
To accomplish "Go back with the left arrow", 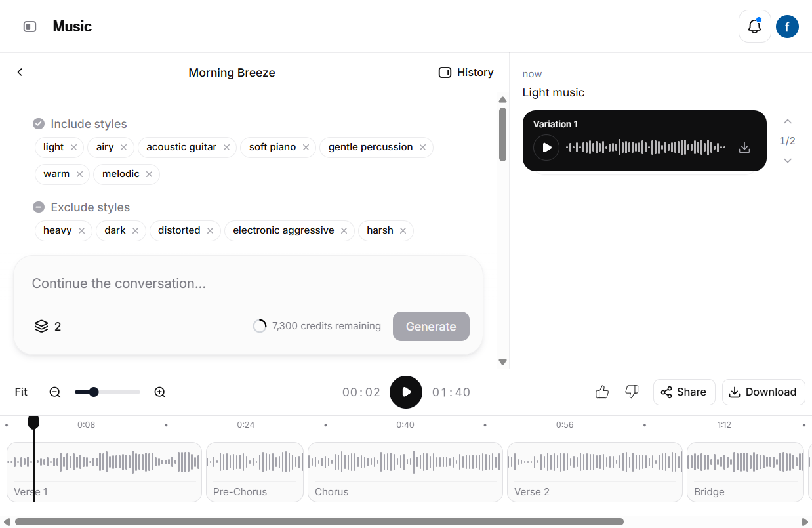I will (x=20, y=72).
